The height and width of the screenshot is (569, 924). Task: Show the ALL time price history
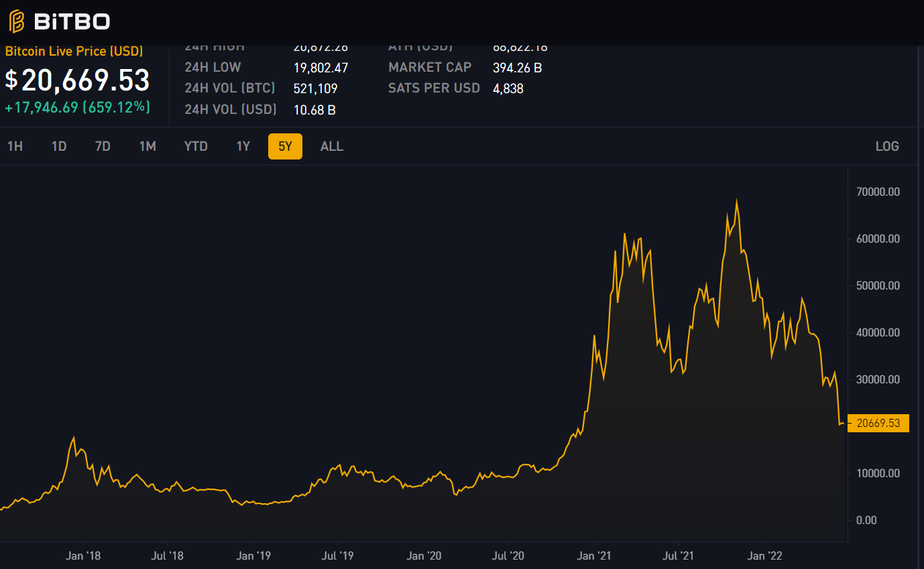pos(332,146)
